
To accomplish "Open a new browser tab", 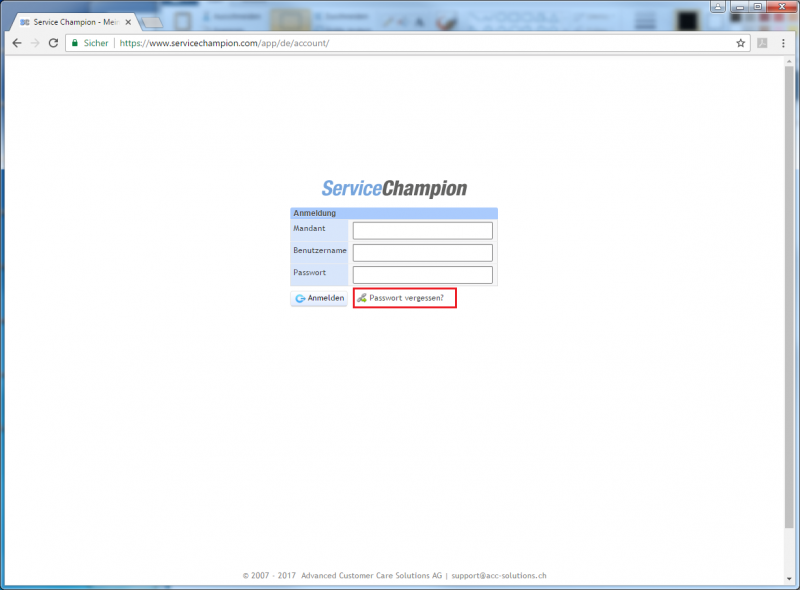I will point(152,22).
